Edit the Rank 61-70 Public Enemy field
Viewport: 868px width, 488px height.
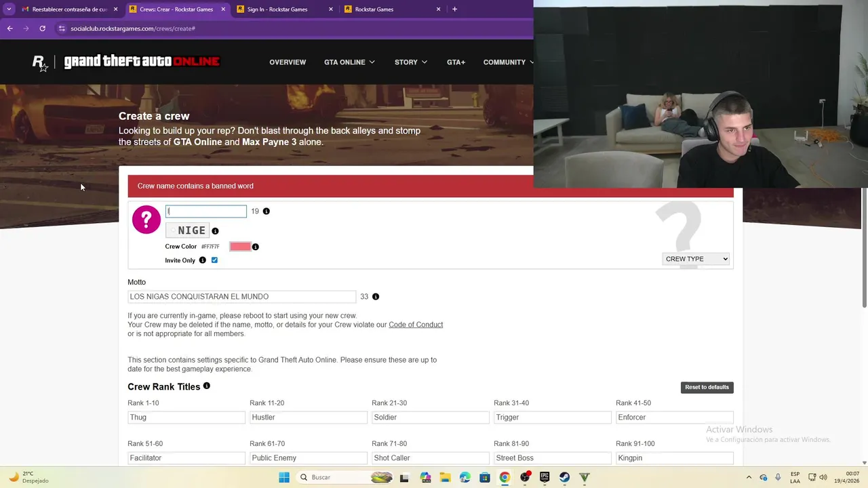(x=309, y=458)
